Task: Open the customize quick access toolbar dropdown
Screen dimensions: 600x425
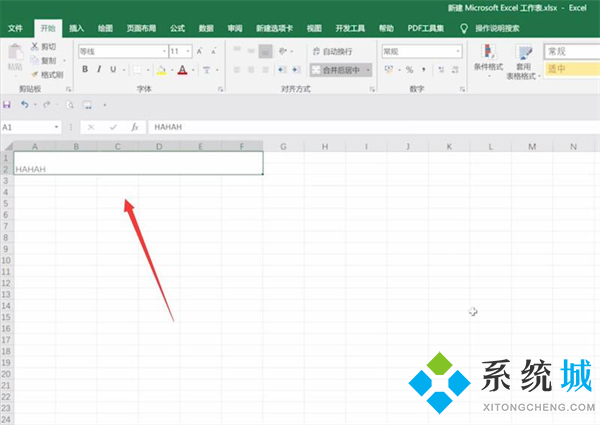Action: click(x=104, y=104)
